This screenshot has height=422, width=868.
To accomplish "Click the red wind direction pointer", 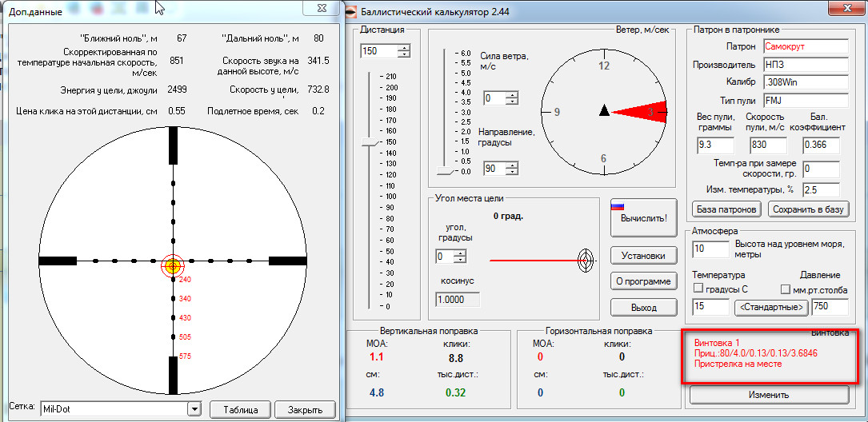I will 644,113.
